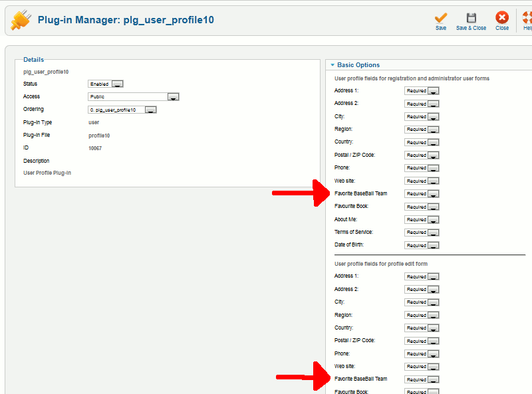
Task: Click the Plug-in File value profile10
Action: (99, 136)
